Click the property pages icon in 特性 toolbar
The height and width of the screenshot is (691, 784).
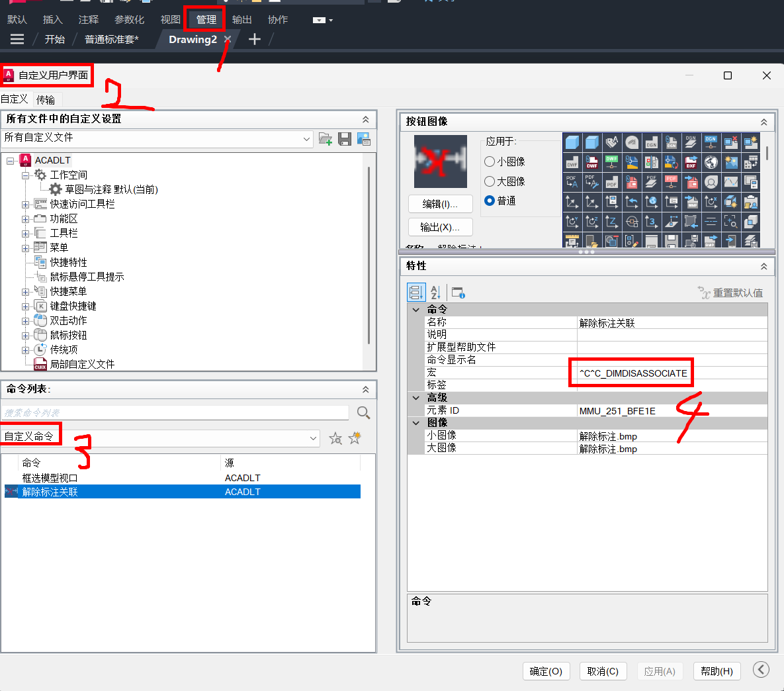coord(458,293)
